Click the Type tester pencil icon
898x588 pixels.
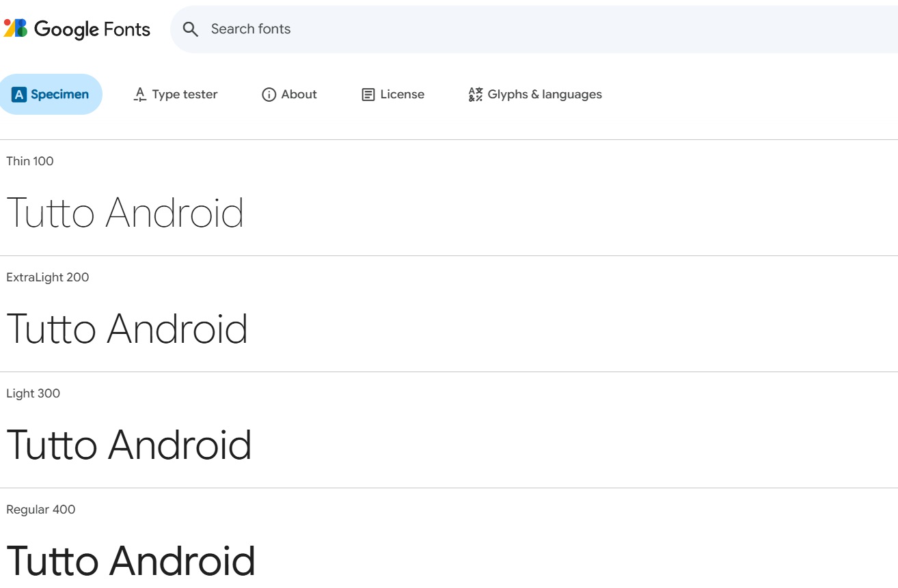pyautogui.click(x=139, y=94)
